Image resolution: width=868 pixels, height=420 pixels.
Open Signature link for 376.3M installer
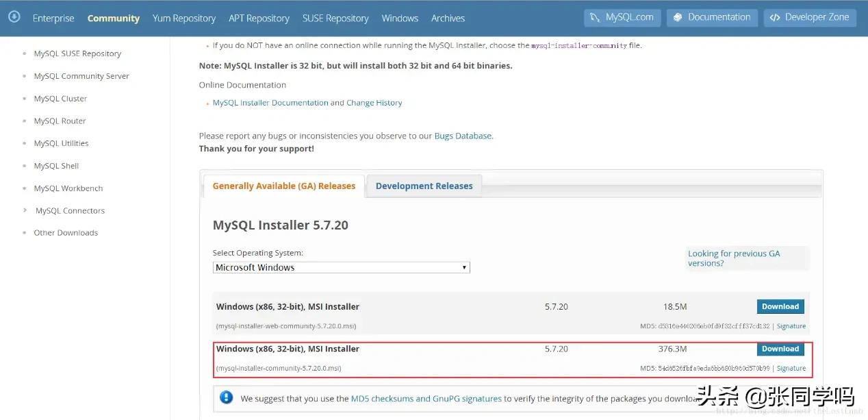[x=791, y=369]
